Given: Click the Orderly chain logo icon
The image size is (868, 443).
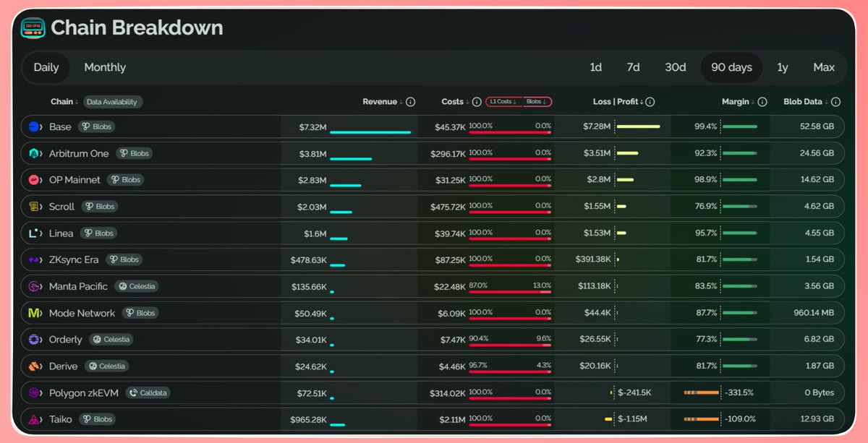Looking at the screenshot, I should coord(34,340).
